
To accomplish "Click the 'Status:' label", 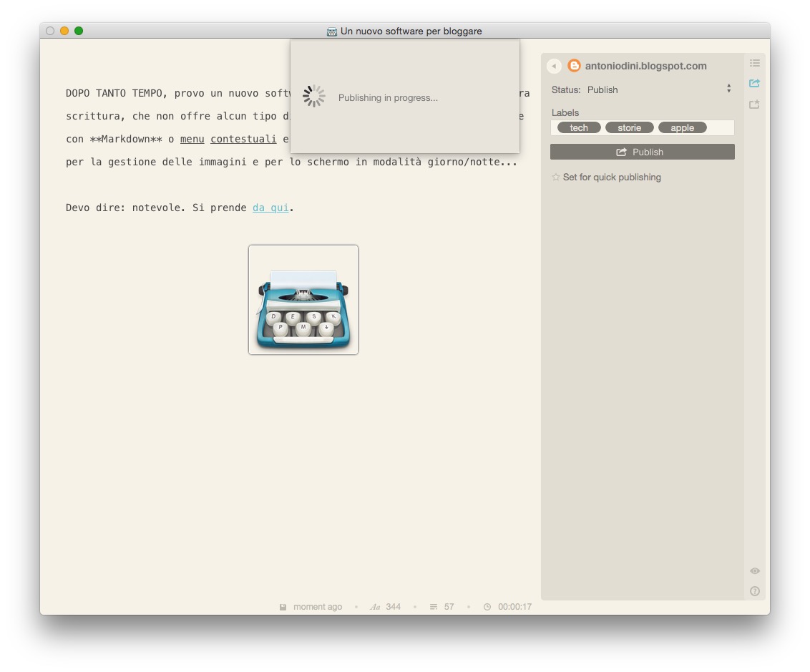I will pos(566,90).
